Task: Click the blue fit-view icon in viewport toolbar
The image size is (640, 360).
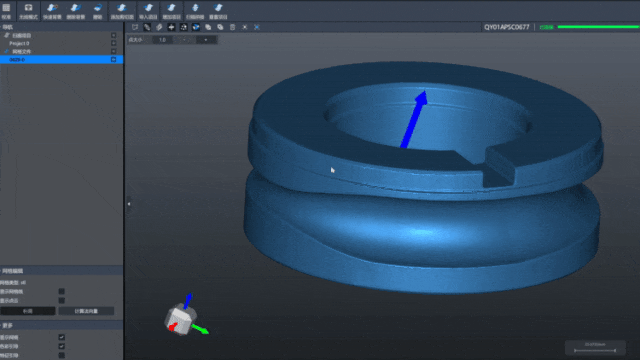Action: pyautogui.click(x=257, y=27)
